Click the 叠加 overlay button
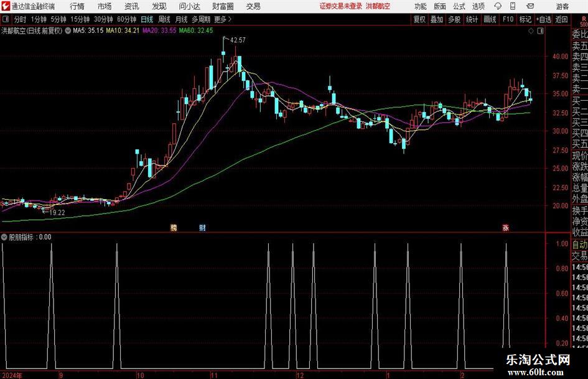The image size is (588, 379). 437,19
